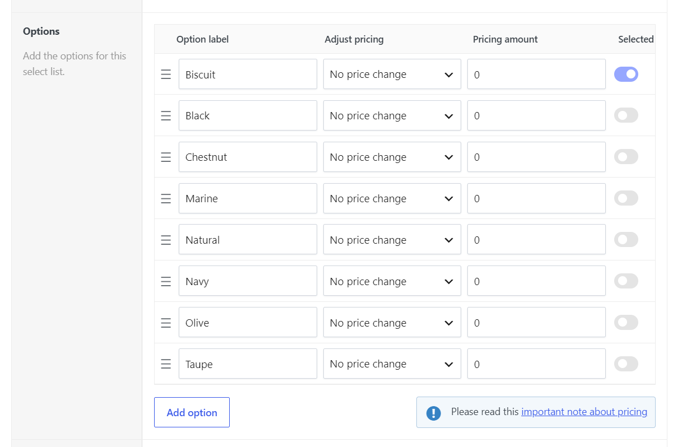Click the Pricing amount field for Biscuit

point(537,74)
